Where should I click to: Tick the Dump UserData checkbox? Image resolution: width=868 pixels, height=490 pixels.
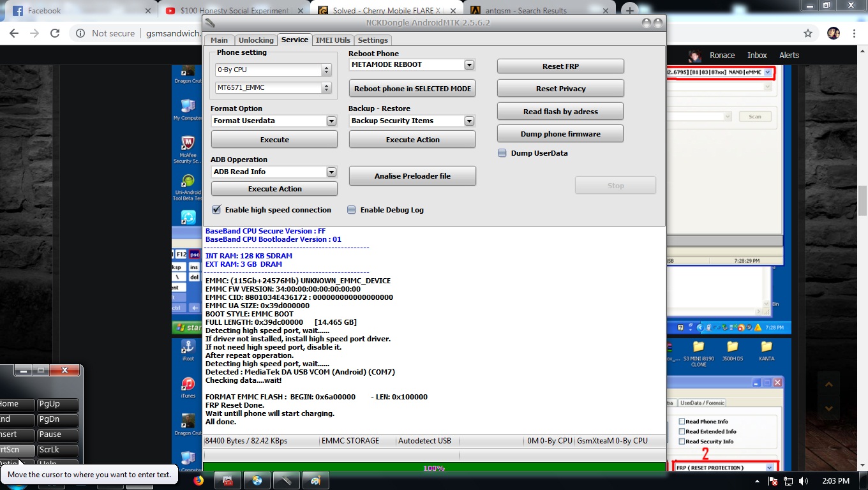pos(502,153)
